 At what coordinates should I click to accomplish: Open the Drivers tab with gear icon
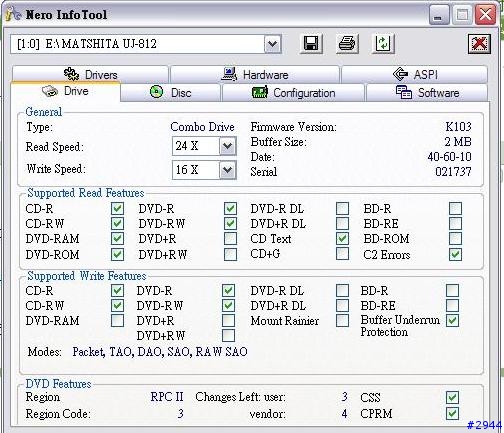[90, 74]
